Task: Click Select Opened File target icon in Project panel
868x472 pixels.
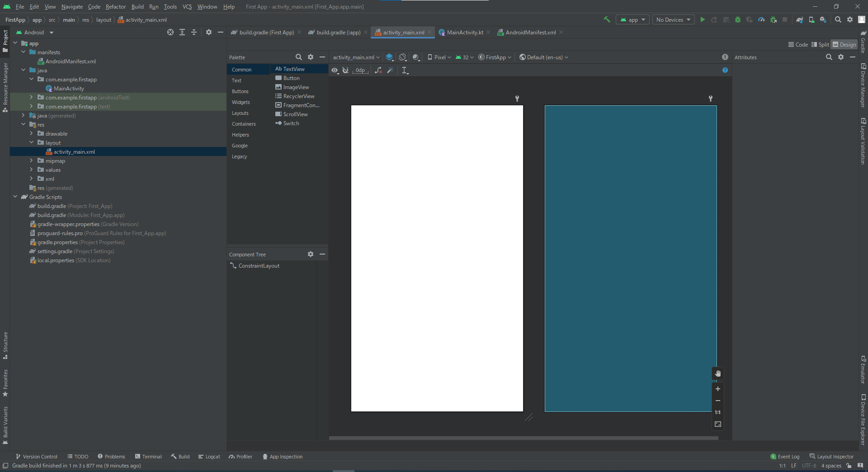Action: pos(170,32)
